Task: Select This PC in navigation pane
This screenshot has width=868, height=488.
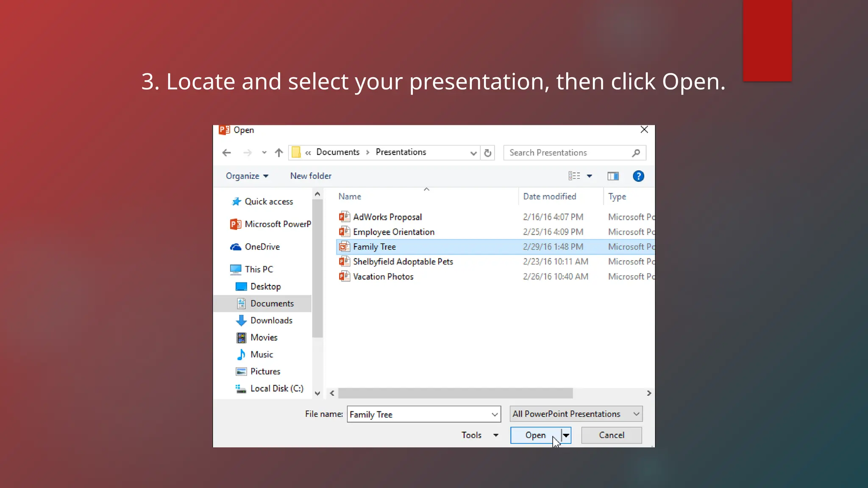Action: coord(251,269)
